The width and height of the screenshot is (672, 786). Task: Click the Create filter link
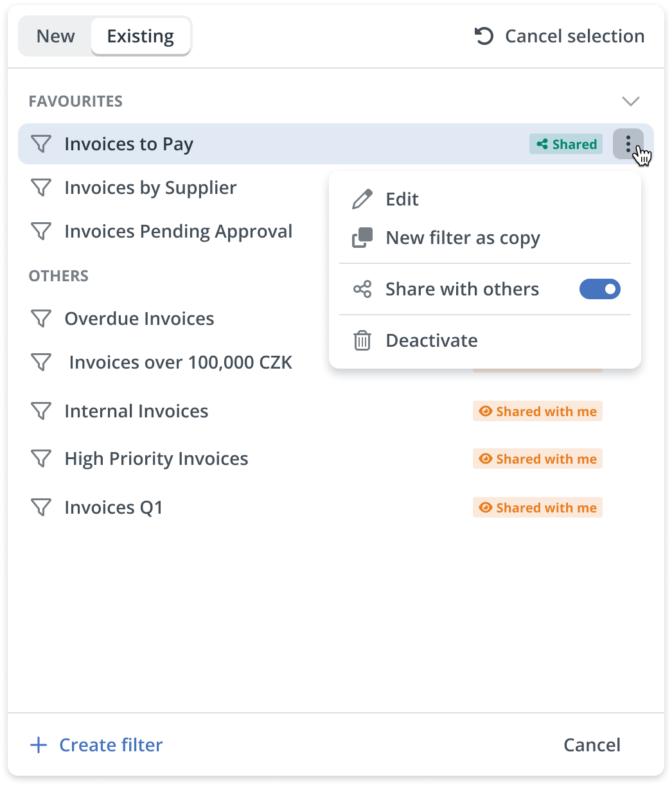point(111,745)
